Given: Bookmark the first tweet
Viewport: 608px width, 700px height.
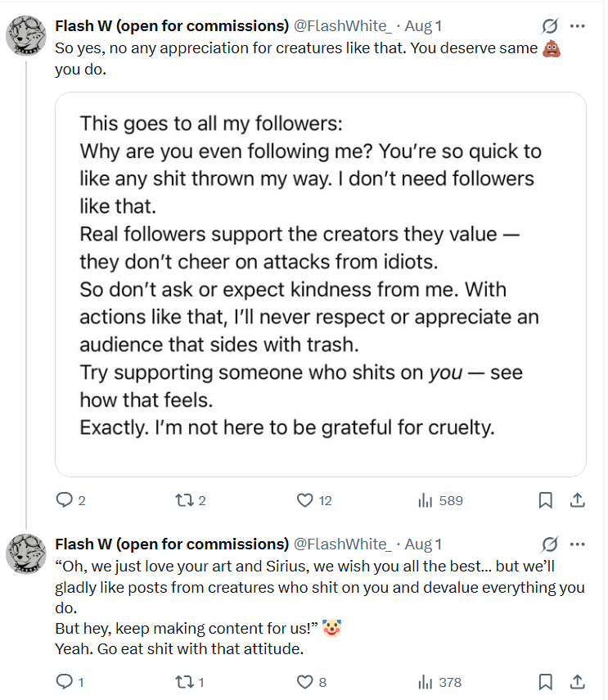Looking at the screenshot, I should (546, 500).
